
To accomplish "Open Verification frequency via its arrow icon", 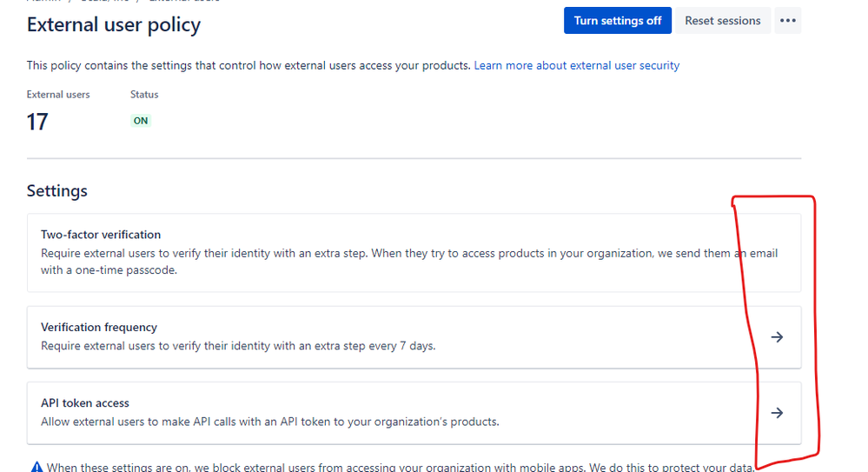I will (778, 336).
